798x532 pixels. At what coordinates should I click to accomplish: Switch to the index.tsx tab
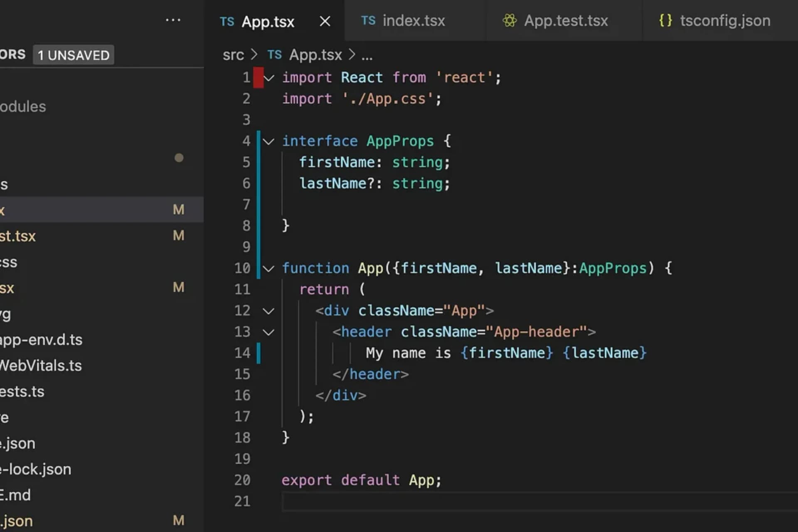pyautogui.click(x=414, y=21)
